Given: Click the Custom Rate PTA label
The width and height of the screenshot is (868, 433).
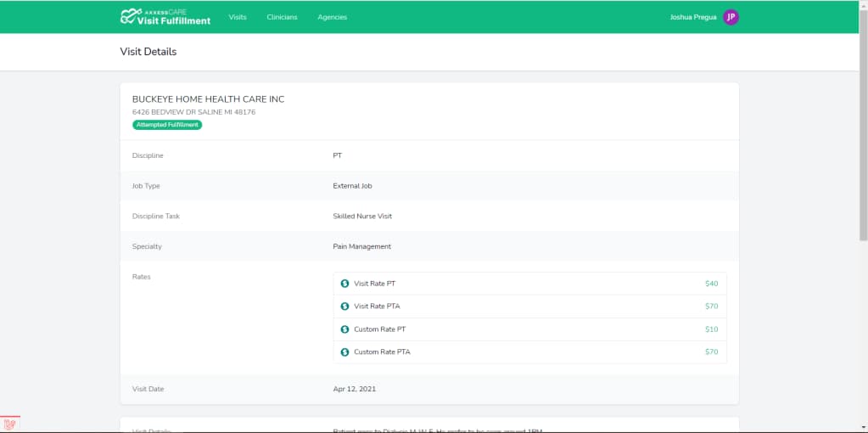Looking at the screenshot, I should (x=382, y=352).
